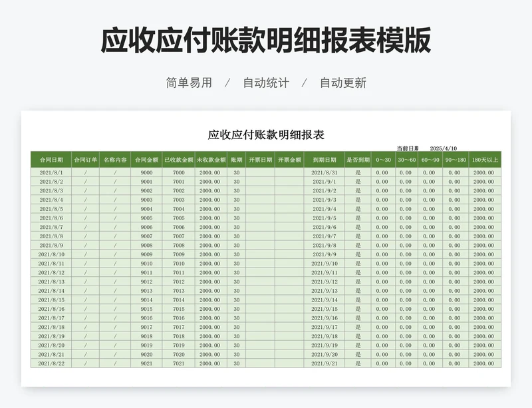Select 名称内容 slash in 2021/8/20 row
Viewport: 532px width, 408px height.
(x=115, y=345)
